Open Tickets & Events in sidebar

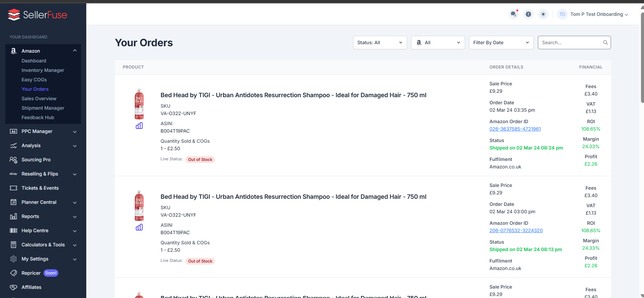pos(40,188)
